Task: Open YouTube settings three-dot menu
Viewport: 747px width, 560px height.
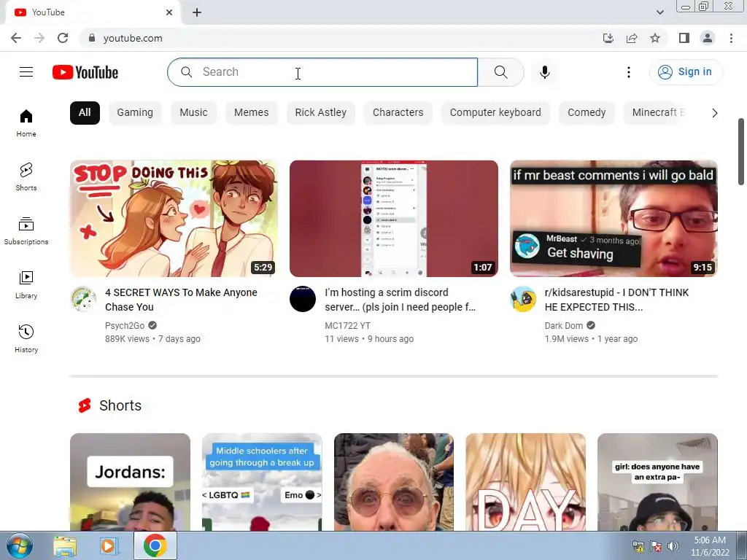Action: (628, 72)
